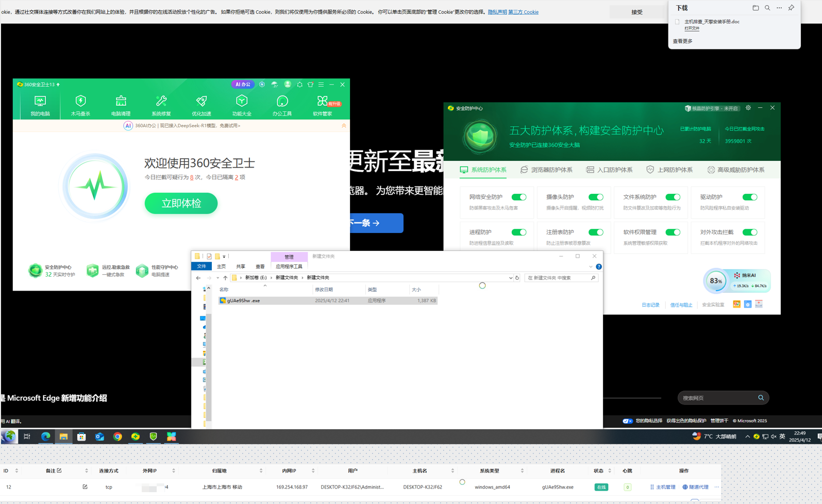The image size is (822, 504).
Task: Toggle 摄像头防护 switch
Action: pyautogui.click(x=596, y=197)
